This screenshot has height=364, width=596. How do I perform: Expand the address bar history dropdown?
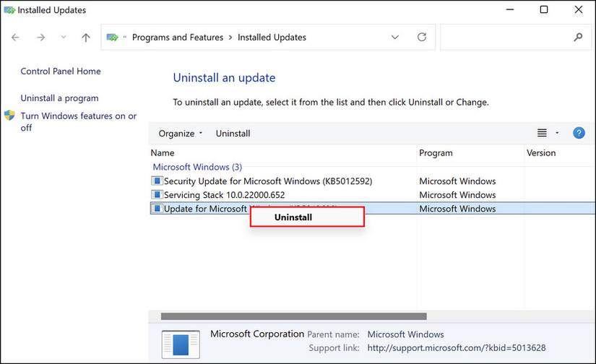coord(395,38)
